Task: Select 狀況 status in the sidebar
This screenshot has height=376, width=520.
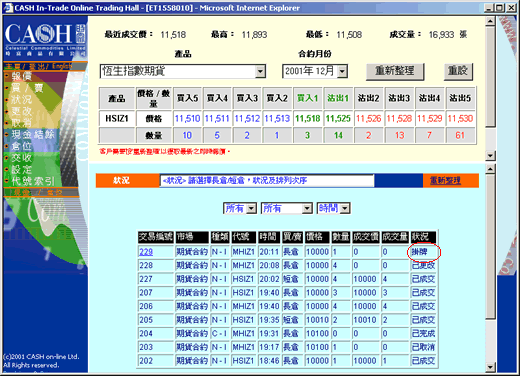Action: point(22,99)
